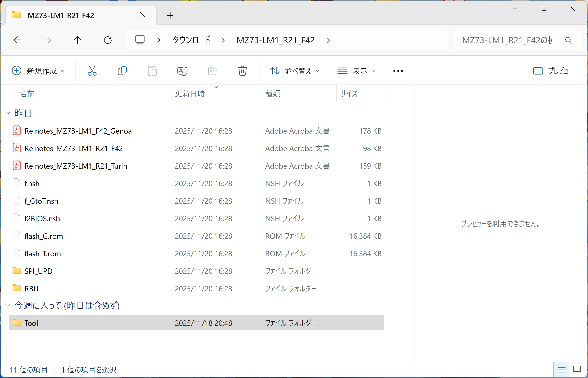Viewport: 588px width, 378px height.
Task: Click ダウンロード in the breadcrumb path
Action: [x=191, y=40]
